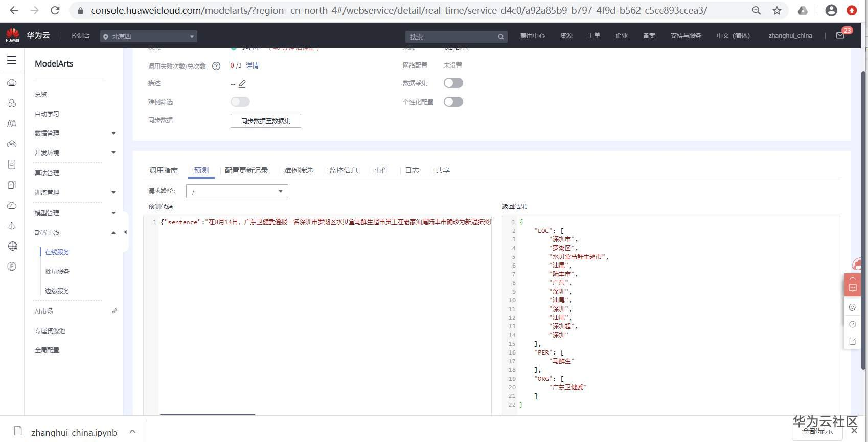Switch to the 配置更新记录 tab

click(x=246, y=170)
